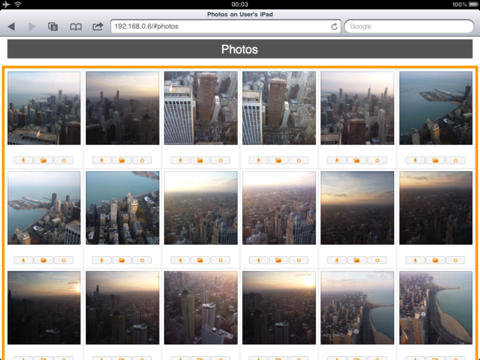Open the fourth photo in the top row
This screenshot has width=480, height=360.
coord(279,108)
